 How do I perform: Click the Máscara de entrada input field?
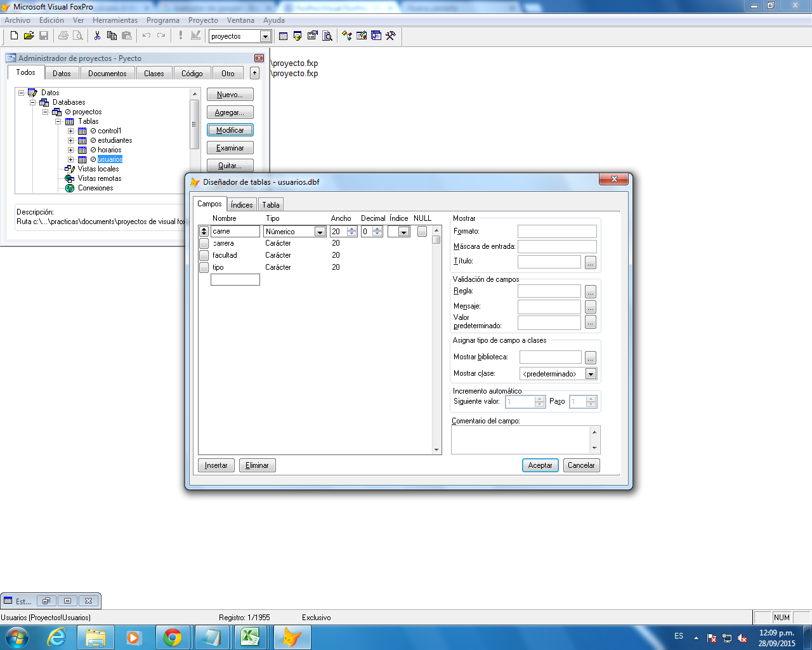[557, 246]
